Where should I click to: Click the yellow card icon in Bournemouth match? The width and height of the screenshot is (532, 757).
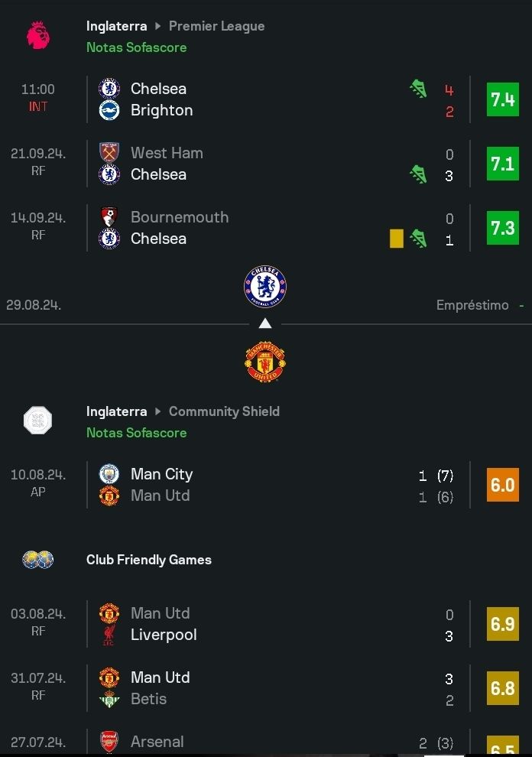pyautogui.click(x=396, y=239)
